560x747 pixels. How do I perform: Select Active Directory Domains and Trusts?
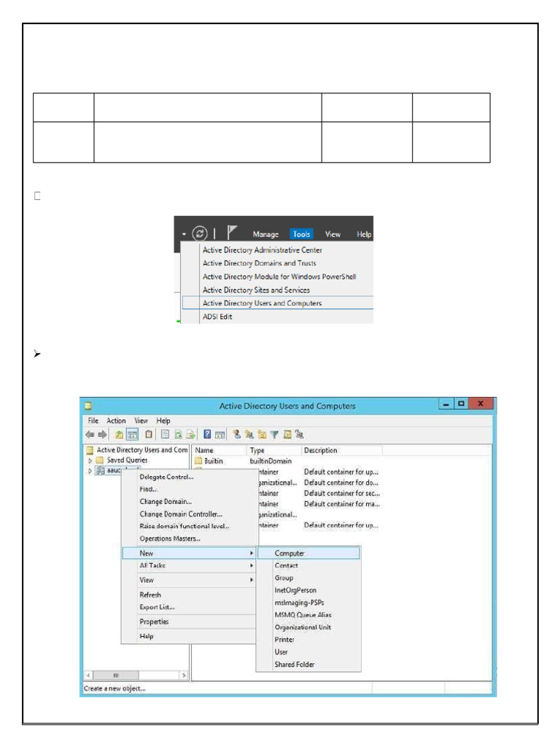(x=260, y=263)
